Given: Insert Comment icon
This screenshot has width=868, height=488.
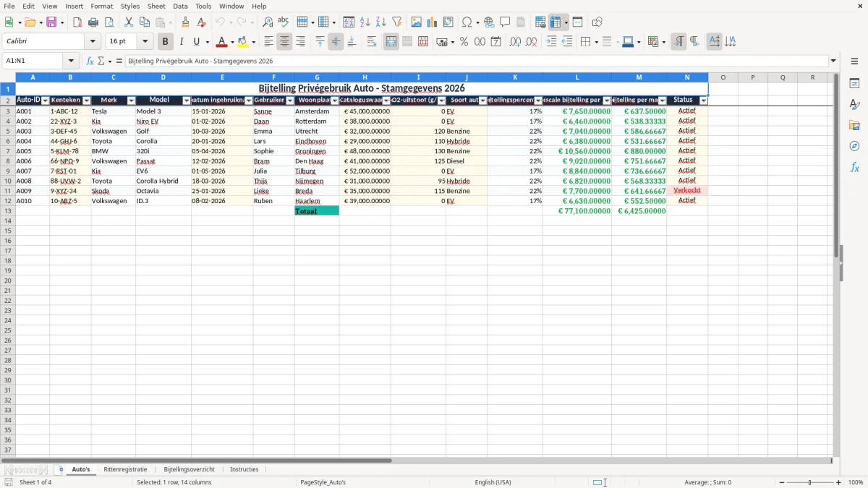Looking at the screenshot, I should [x=505, y=22].
